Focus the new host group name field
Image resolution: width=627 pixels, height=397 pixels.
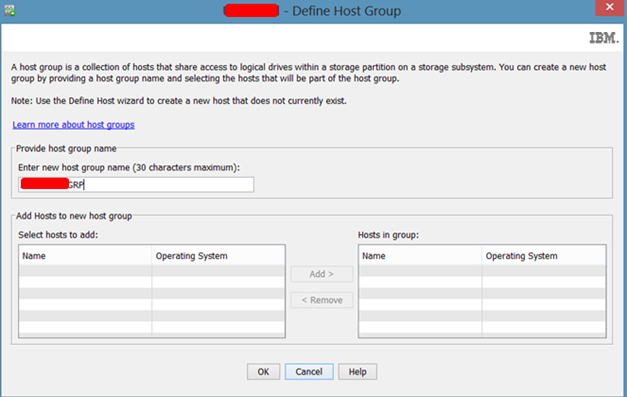click(136, 185)
